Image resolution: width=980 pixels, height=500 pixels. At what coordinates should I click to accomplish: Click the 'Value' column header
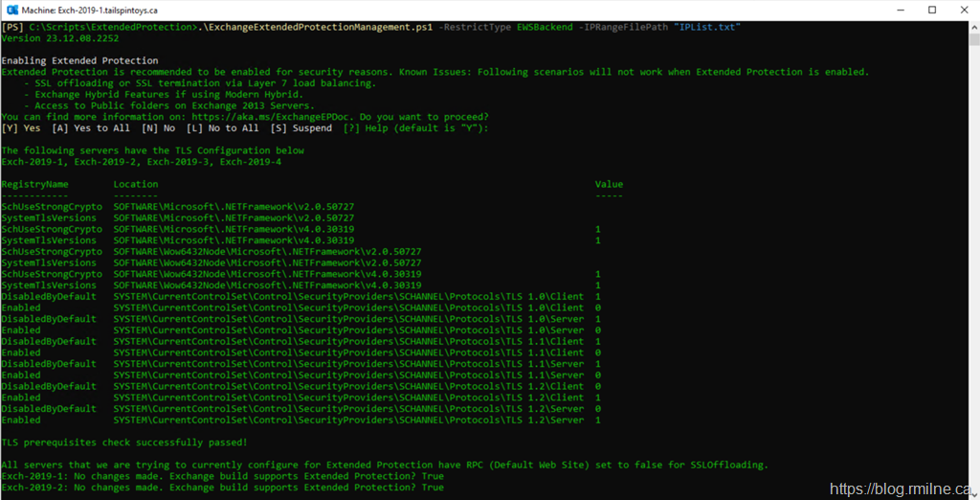point(609,184)
